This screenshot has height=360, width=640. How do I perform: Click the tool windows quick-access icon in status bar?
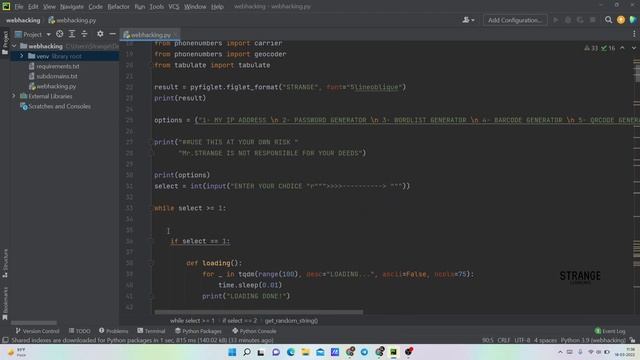5,340
